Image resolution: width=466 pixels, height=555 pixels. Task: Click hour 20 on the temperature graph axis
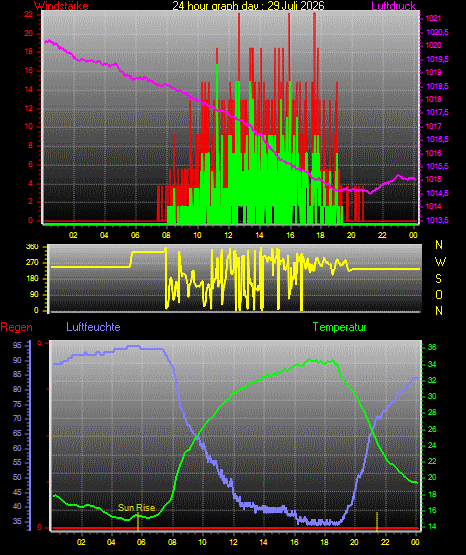(354, 542)
